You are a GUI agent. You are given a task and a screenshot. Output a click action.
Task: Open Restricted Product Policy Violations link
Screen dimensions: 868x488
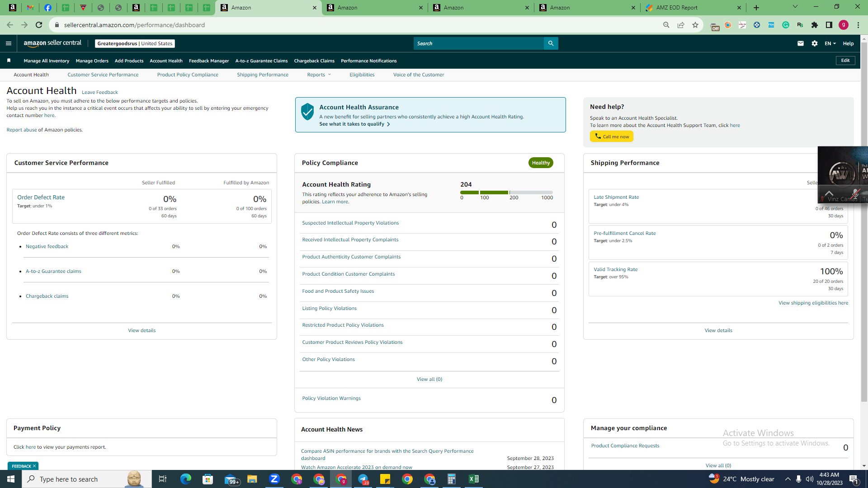[343, 325]
